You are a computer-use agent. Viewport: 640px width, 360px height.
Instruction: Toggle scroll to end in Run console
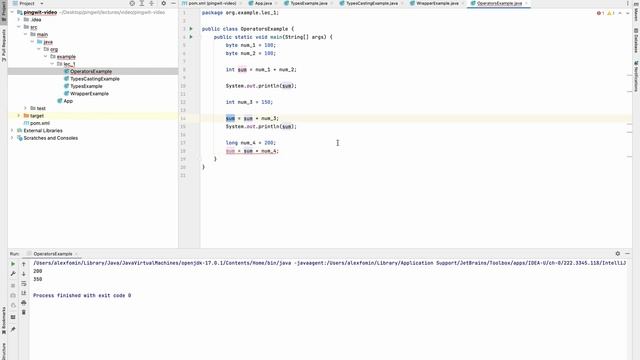tap(24, 293)
